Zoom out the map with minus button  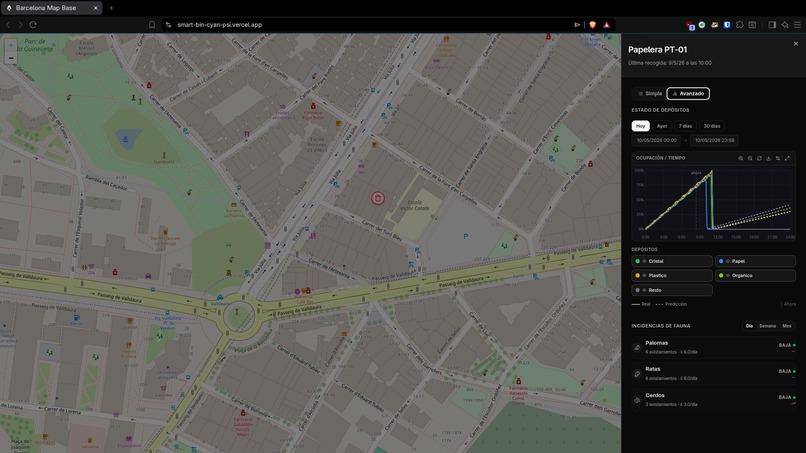click(x=11, y=58)
